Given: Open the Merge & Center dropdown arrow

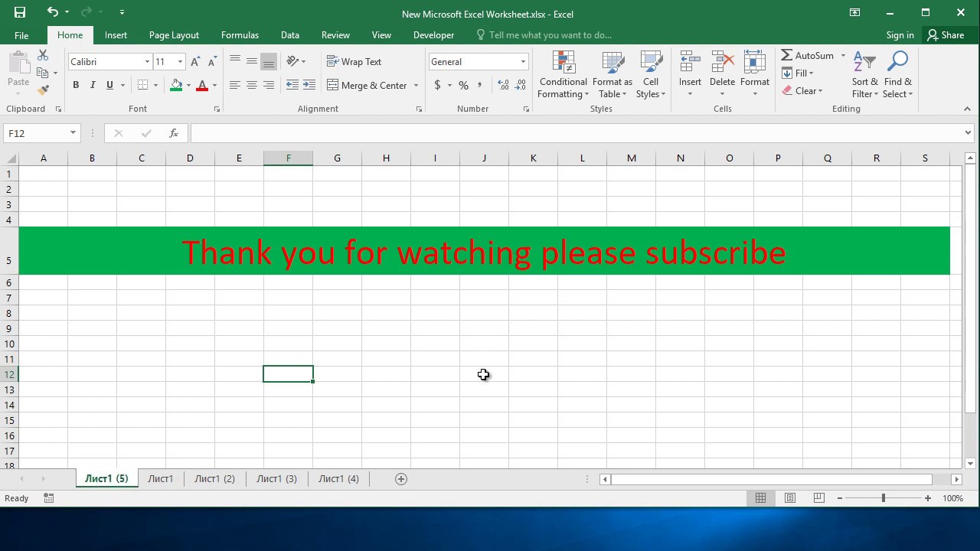Looking at the screenshot, I should click(416, 85).
